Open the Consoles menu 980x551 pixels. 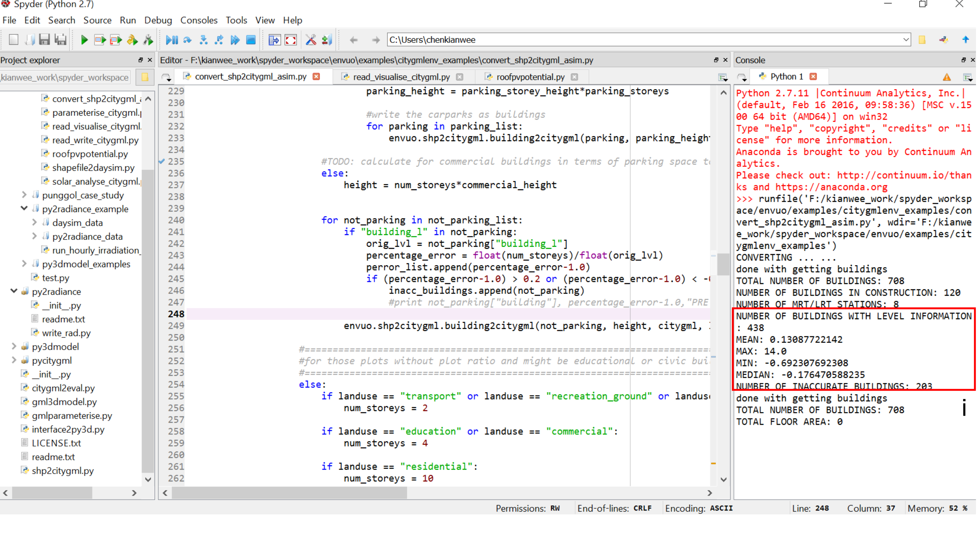pyautogui.click(x=199, y=20)
